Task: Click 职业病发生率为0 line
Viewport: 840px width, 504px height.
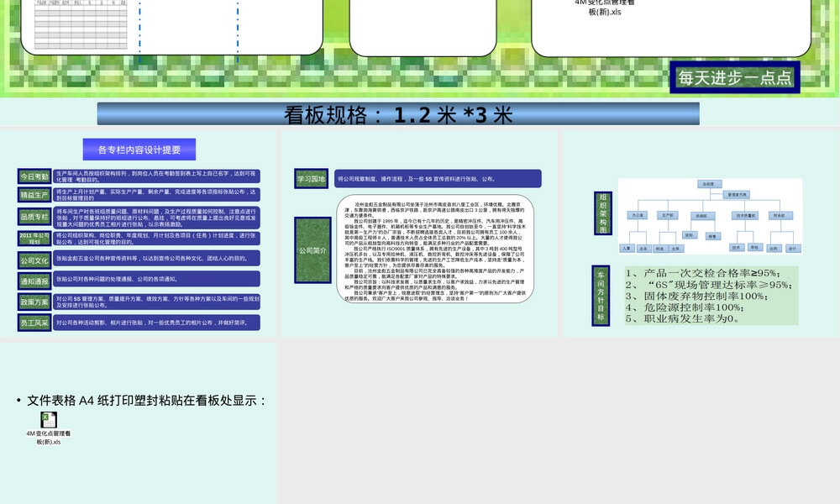Action: (x=682, y=318)
